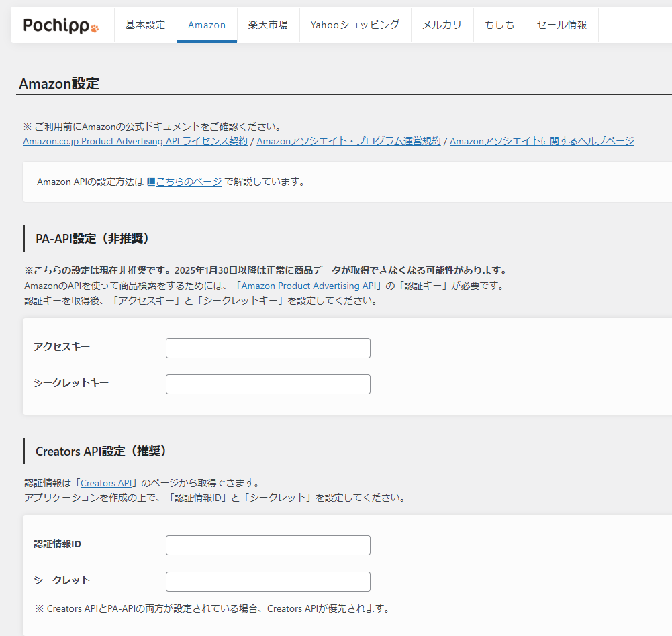Go to the Yahooショッピング tab

(355, 25)
